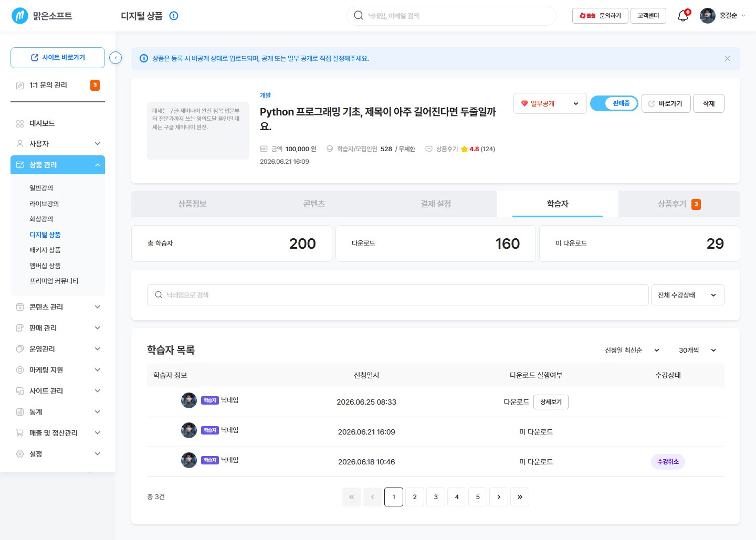Switch to the 상품정보 tab
The height and width of the screenshot is (540, 756).
click(192, 204)
